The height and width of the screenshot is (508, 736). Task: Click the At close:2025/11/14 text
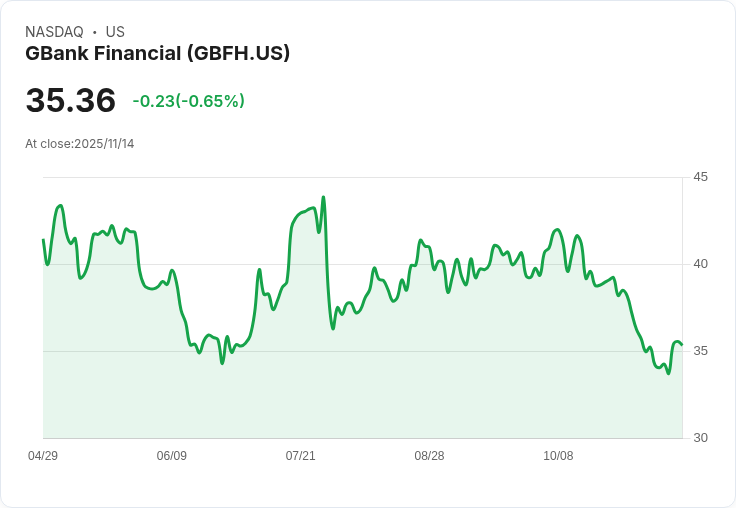(x=79, y=144)
